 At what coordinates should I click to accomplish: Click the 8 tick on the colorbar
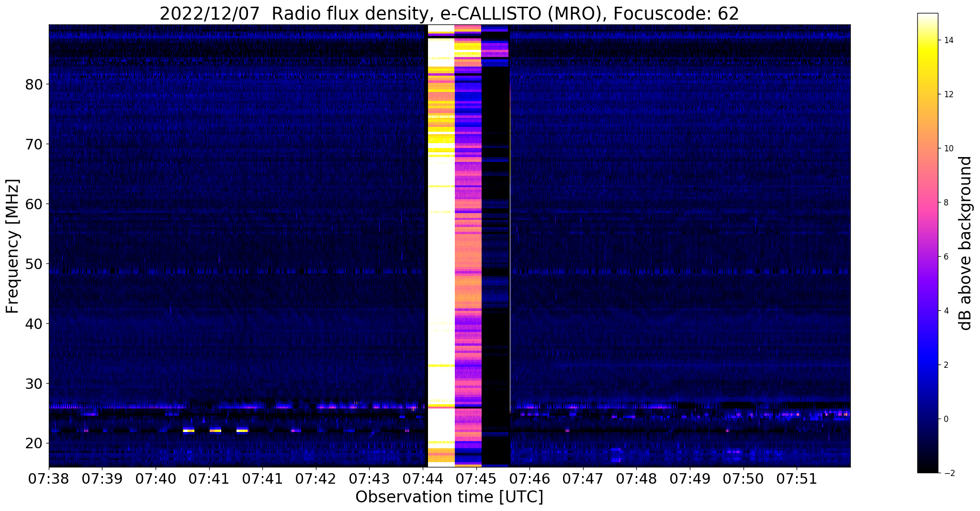point(946,203)
